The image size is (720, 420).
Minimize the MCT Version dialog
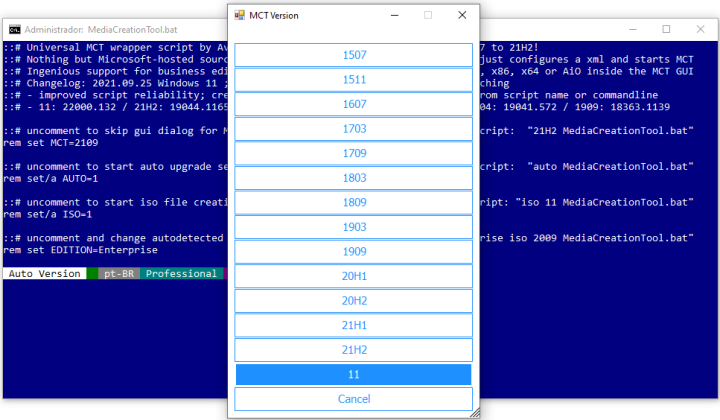(x=394, y=16)
